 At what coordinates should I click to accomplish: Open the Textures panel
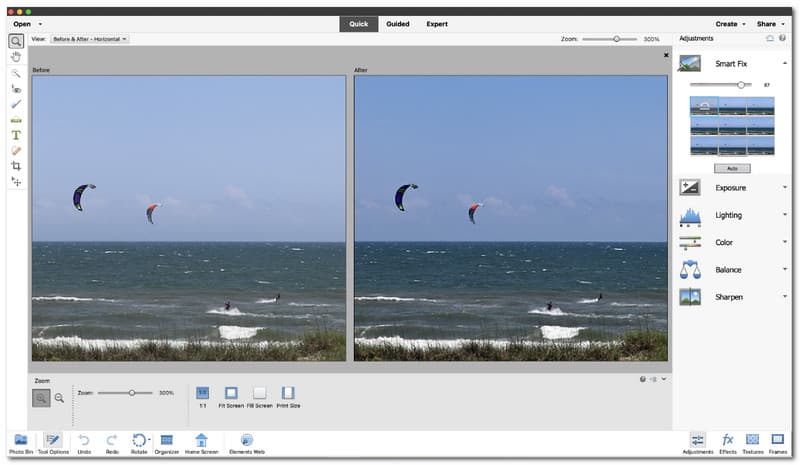[x=753, y=443]
